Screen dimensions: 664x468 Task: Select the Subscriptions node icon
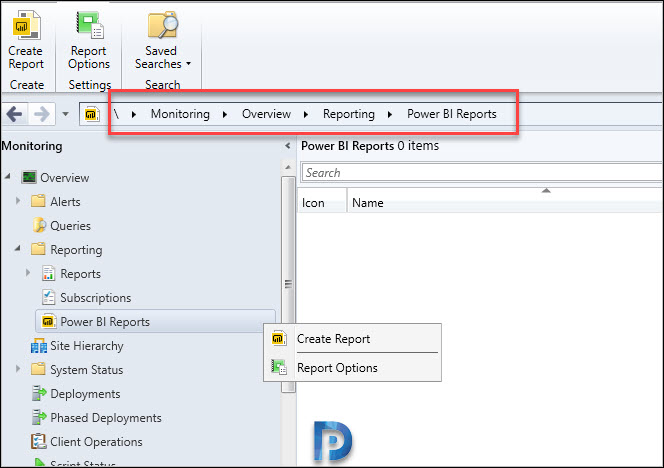click(x=48, y=297)
